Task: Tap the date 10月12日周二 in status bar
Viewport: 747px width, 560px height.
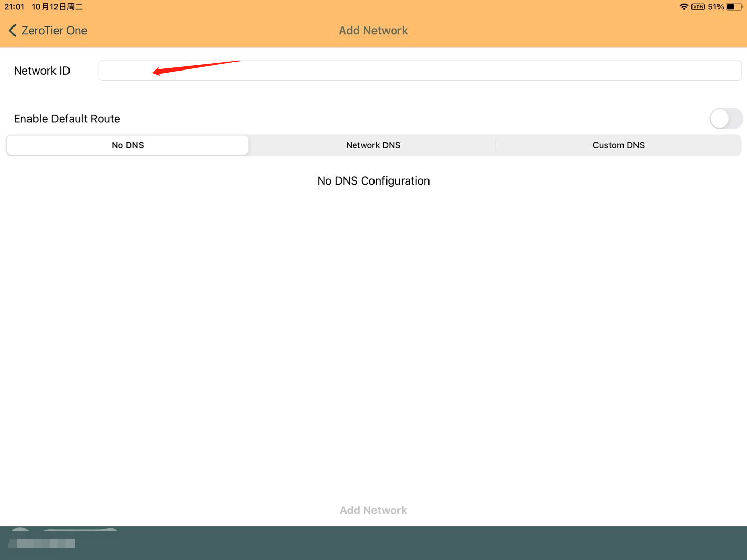Action: pos(57,7)
